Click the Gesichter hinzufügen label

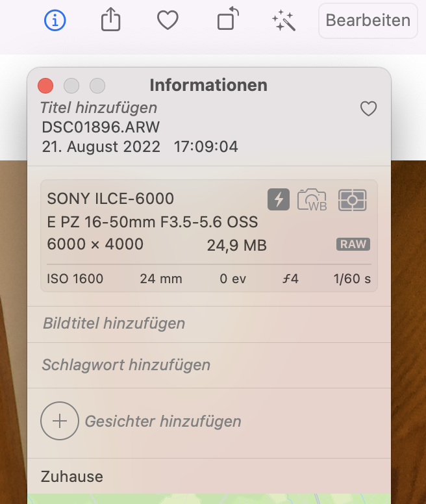(163, 421)
